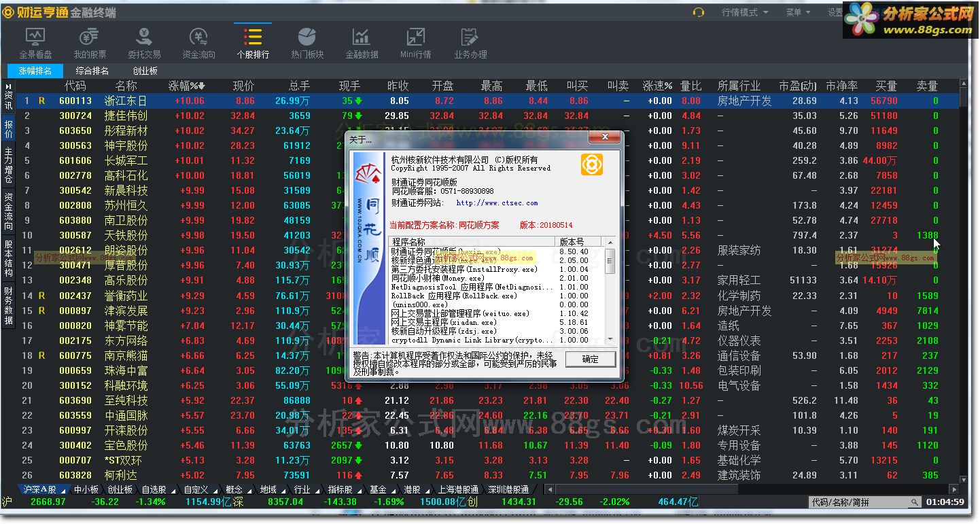Click the headset customer service icon
The width and height of the screenshot is (980, 524).
[x=698, y=12]
